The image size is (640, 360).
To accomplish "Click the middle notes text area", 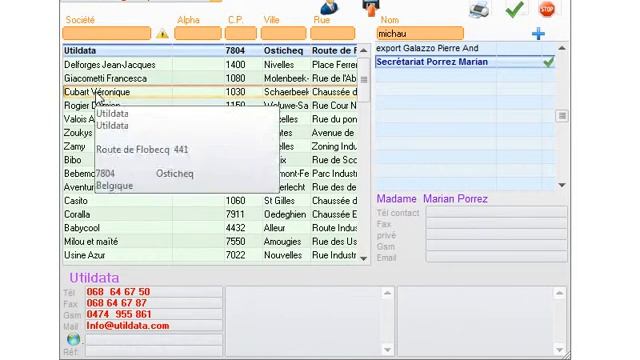I will pos(304,322).
